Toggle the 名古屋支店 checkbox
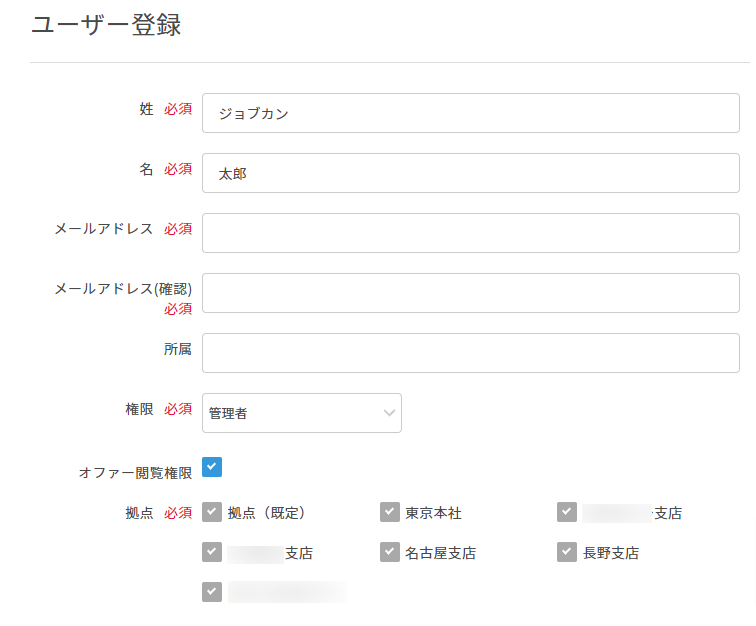756x626 pixels. pyautogui.click(x=390, y=552)
